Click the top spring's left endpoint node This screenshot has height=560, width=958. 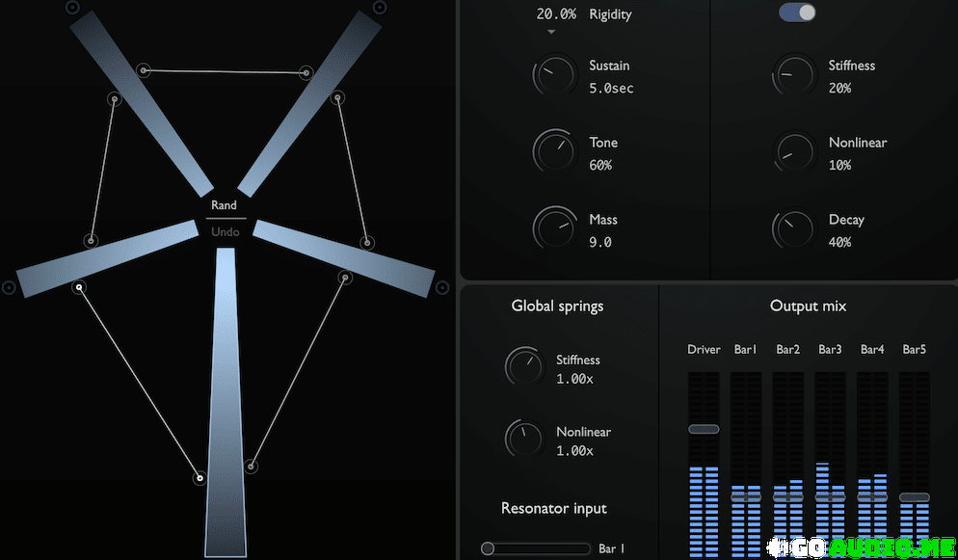(143, 70)
